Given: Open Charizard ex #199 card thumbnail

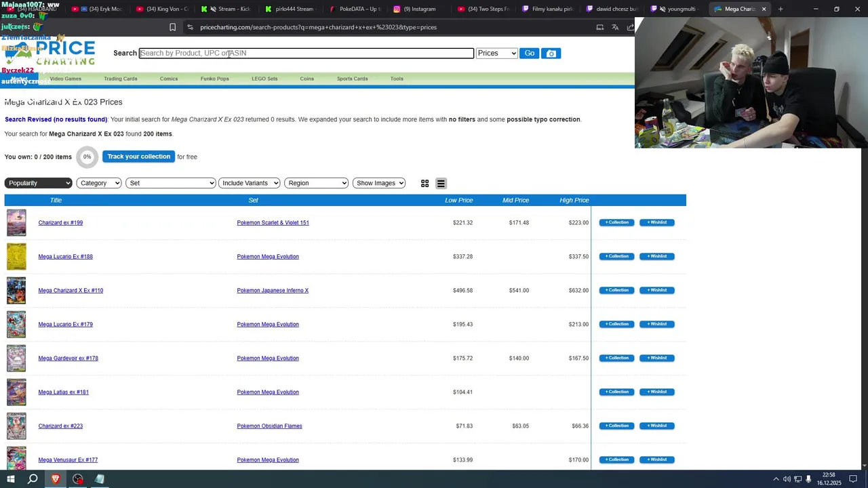Looking at the screenshot, I should tap(16, 223).
